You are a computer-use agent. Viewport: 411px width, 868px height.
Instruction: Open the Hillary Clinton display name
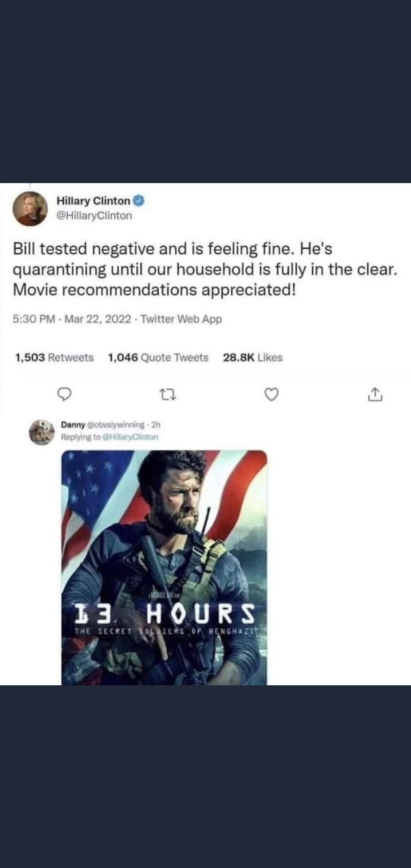pos(93,201)
